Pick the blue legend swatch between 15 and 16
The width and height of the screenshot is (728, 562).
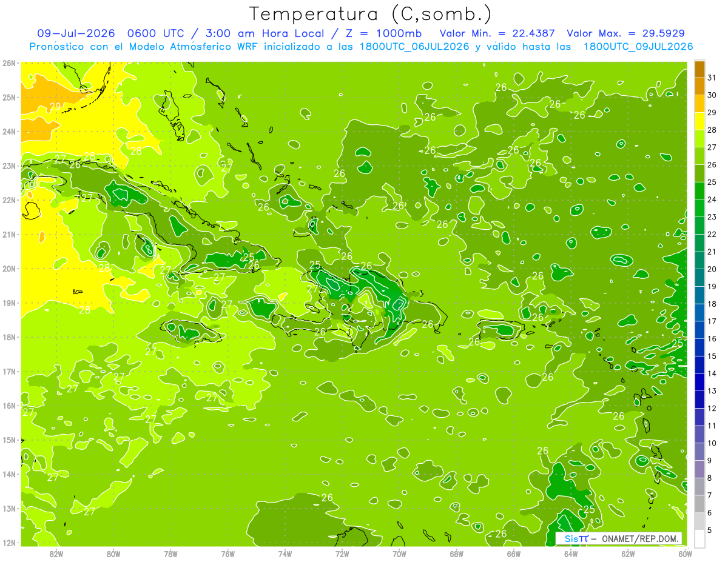click(x=699, y=347)
